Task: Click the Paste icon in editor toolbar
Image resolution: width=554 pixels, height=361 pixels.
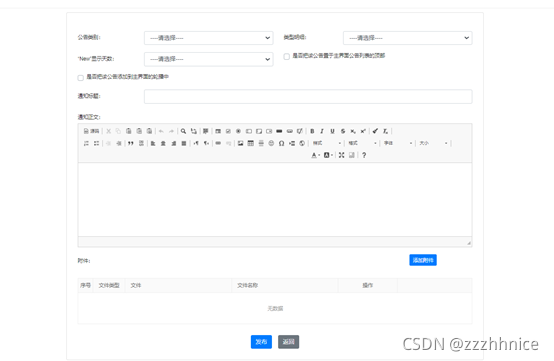Action: click(129, 131)
